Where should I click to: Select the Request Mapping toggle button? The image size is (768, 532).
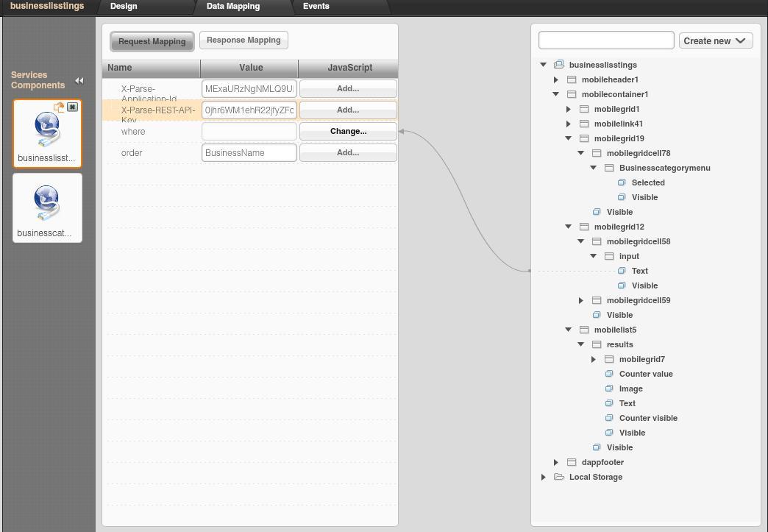[x=152, y=41]
